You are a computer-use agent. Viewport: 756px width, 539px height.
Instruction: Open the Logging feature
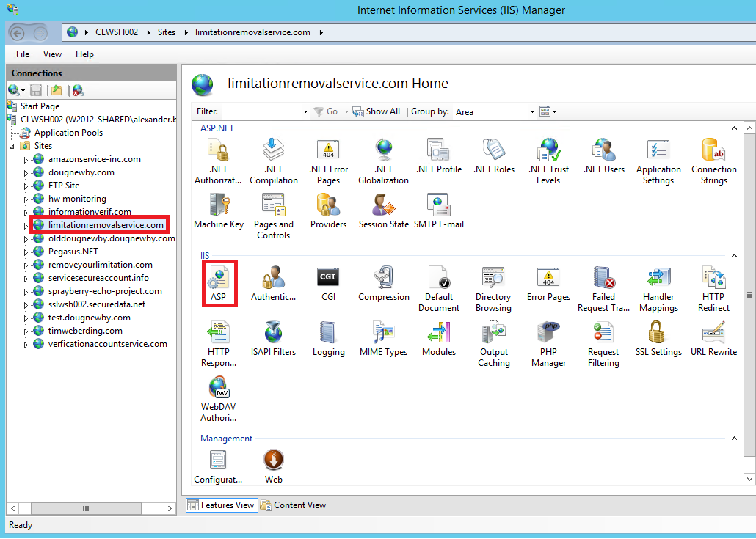[328, 339]
